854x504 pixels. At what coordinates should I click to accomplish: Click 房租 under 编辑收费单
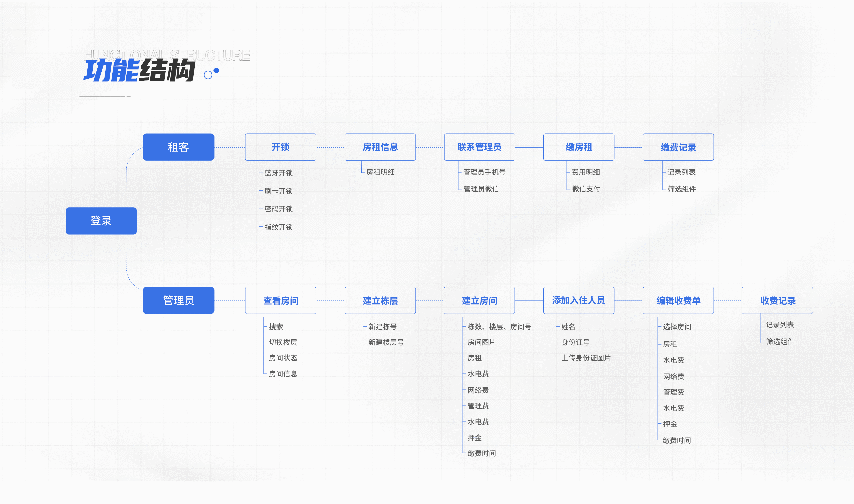click(670, 344)
